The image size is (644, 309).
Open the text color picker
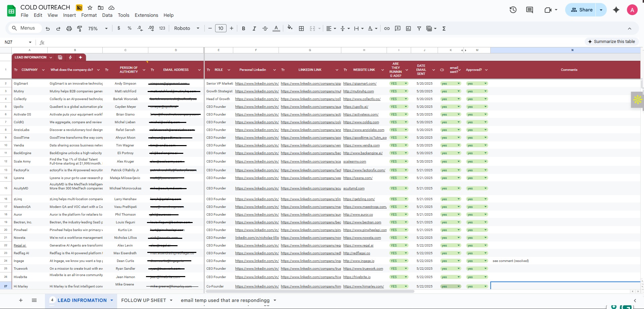tap(276, 29)
